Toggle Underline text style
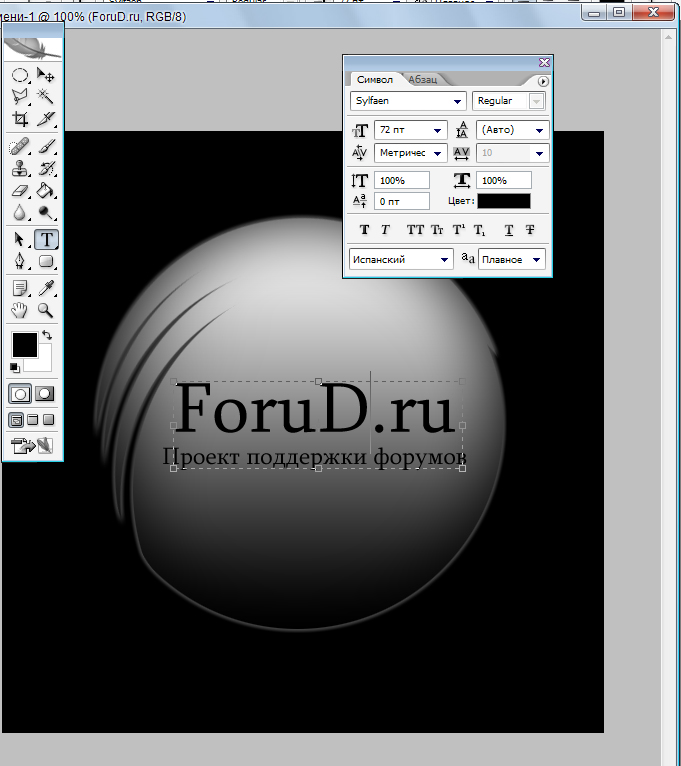Screen dimensions: 681x766 [509, 230]
